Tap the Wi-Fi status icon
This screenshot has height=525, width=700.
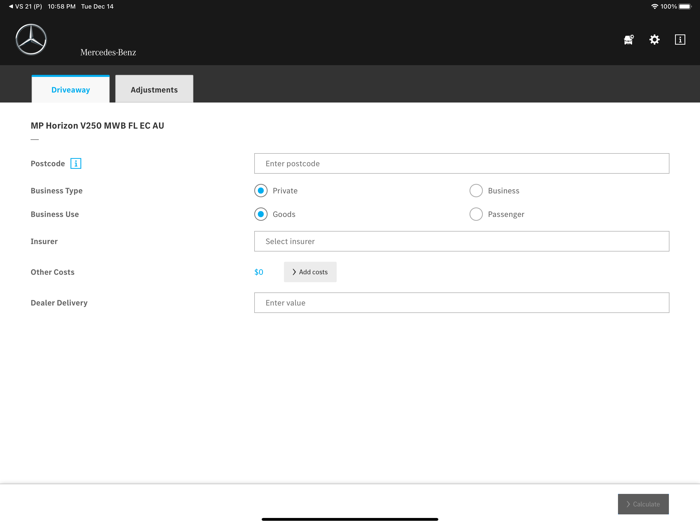coord(654,6)
